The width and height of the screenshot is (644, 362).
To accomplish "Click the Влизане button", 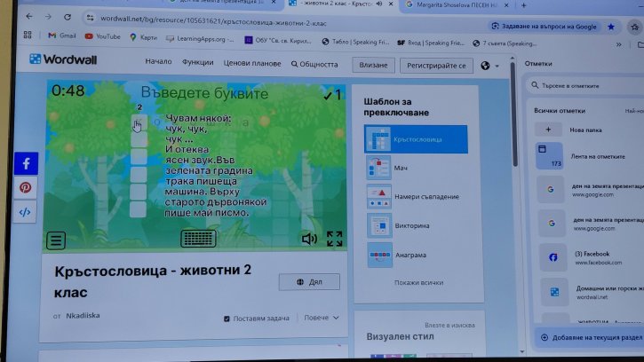I will click(373, 65).
